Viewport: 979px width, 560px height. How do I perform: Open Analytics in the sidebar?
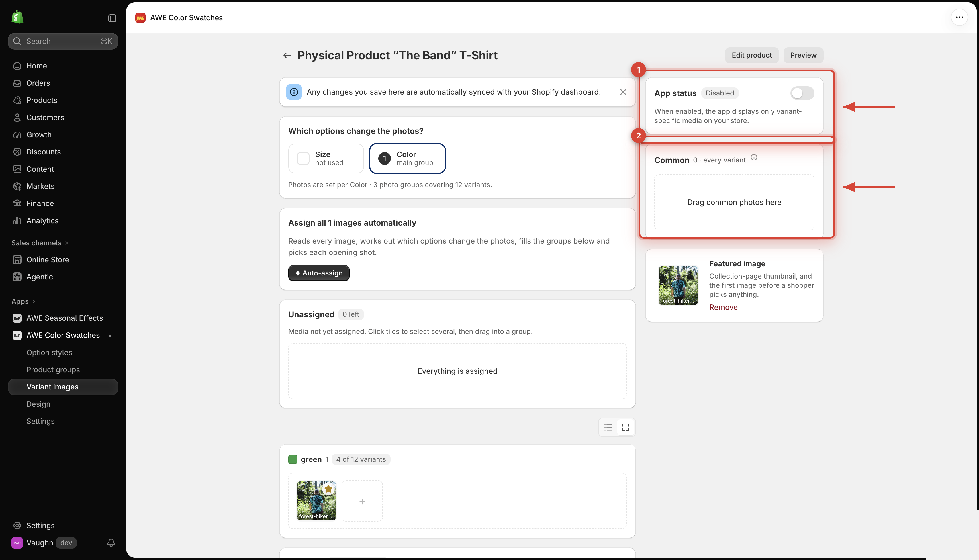coord(63,221)
